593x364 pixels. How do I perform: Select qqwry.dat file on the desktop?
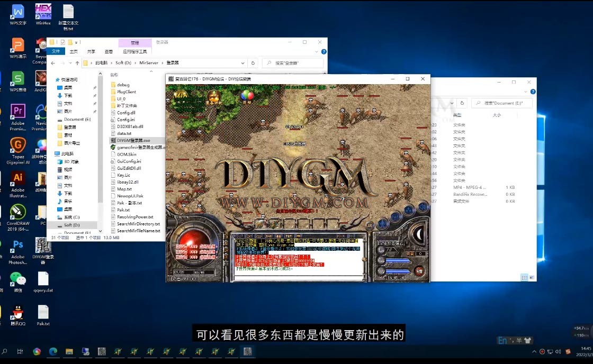(x=43, y=282)
